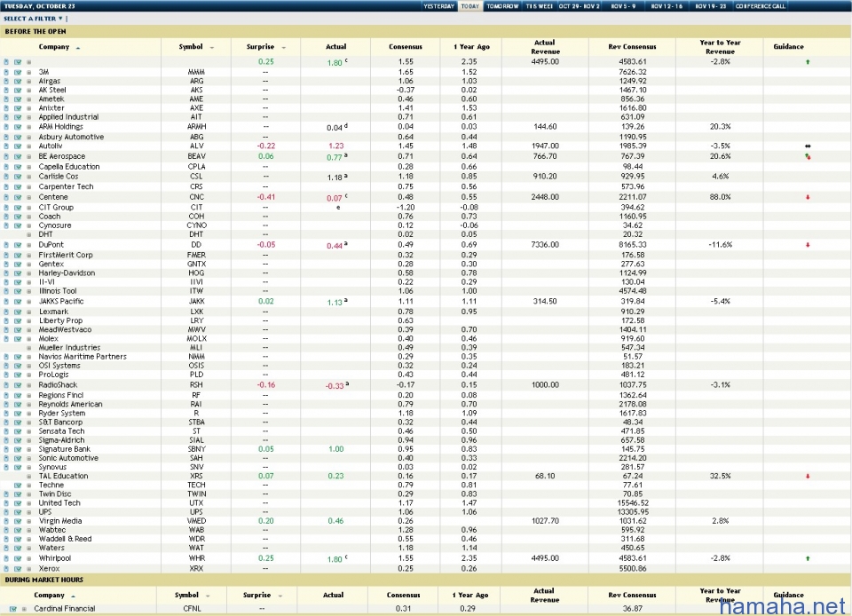Click the double-arrow guidance icon for Autoliv
This screenshot has width=852, height=616.
click(x=808, y=146)
